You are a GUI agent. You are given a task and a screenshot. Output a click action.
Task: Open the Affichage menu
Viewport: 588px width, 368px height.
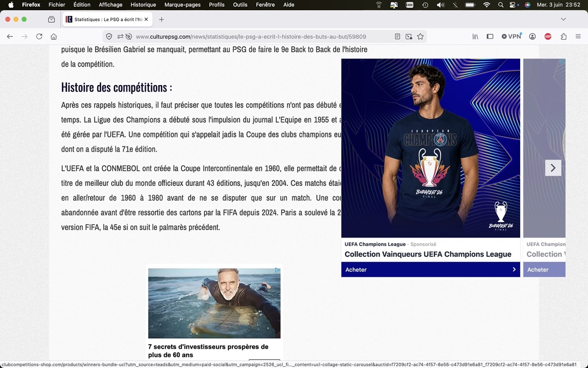111,5
